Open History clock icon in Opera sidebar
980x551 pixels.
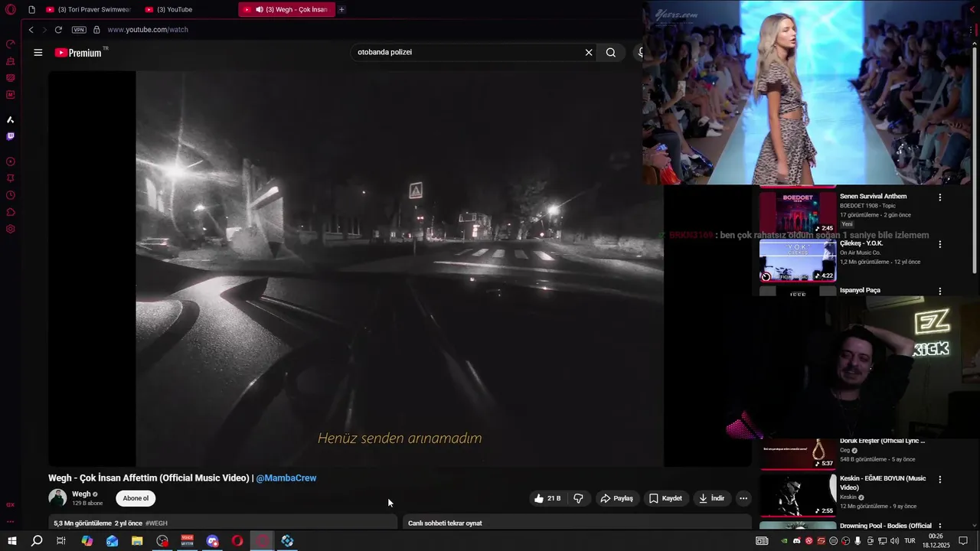(11, 195)
